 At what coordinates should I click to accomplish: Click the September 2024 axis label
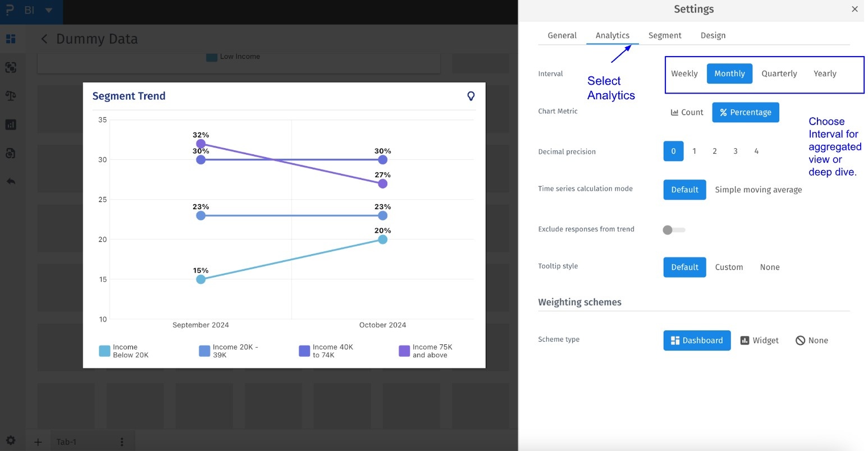click(x=201, y=325)
